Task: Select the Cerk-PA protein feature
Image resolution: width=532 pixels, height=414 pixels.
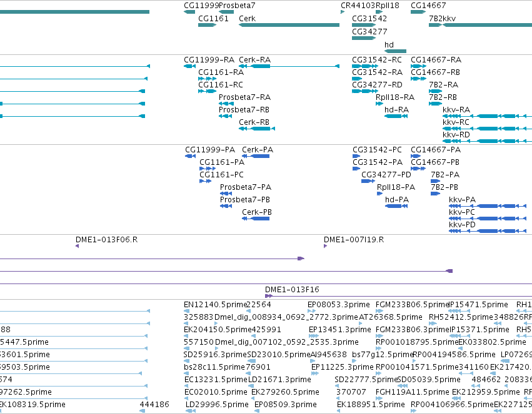Action: coord(256,156)
